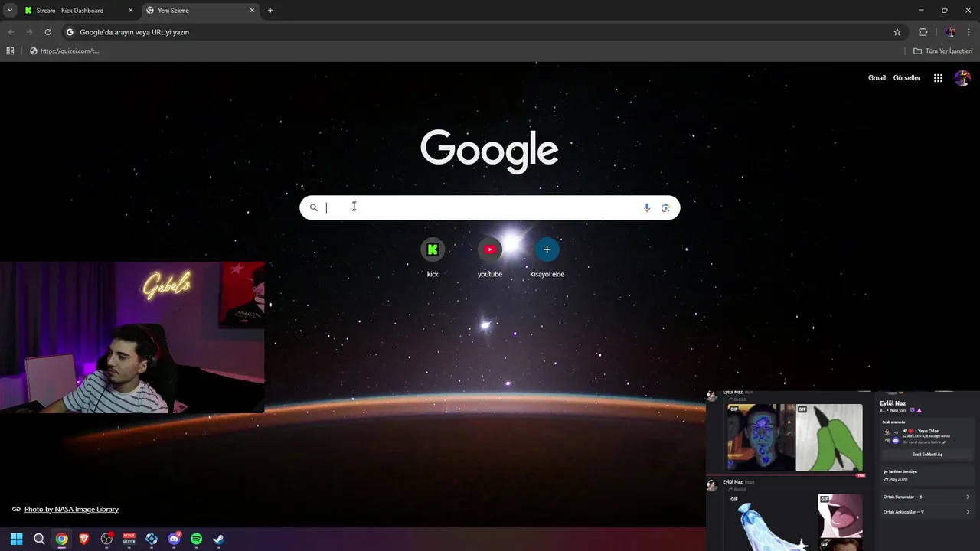The image size is (980, 551).
Task: Open the Gmail link
Action: pos(877,78)
